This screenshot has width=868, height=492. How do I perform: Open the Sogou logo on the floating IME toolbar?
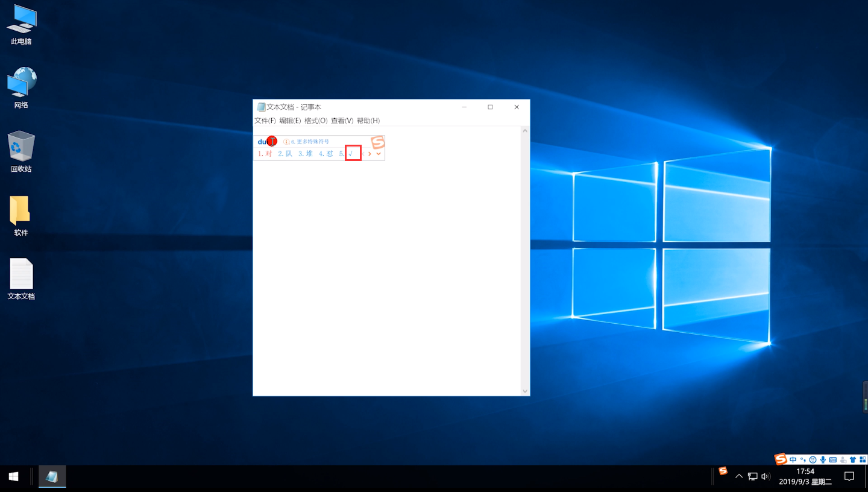tap(781, 459)
